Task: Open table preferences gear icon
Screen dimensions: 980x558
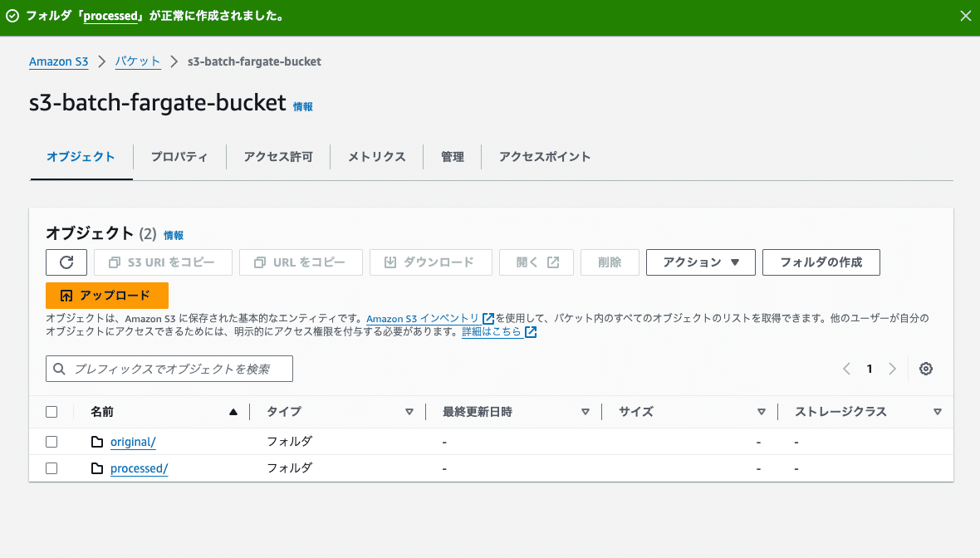Action: pos(926,369)
